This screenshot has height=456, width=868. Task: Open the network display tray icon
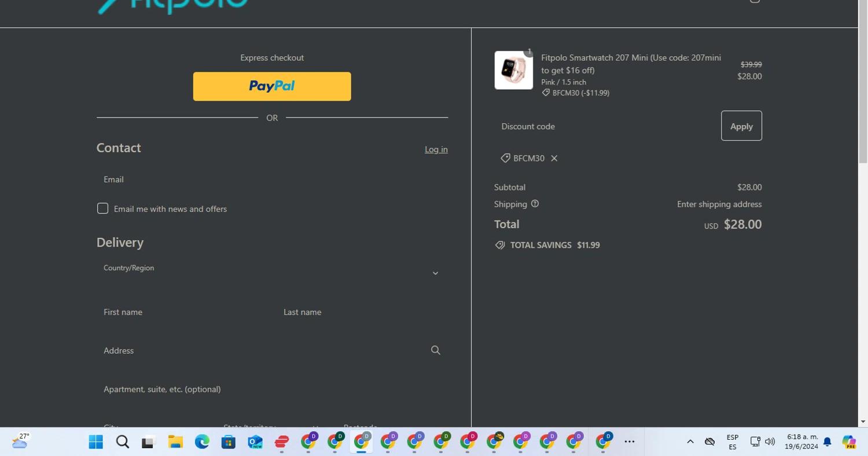click(x=755, y=442)
